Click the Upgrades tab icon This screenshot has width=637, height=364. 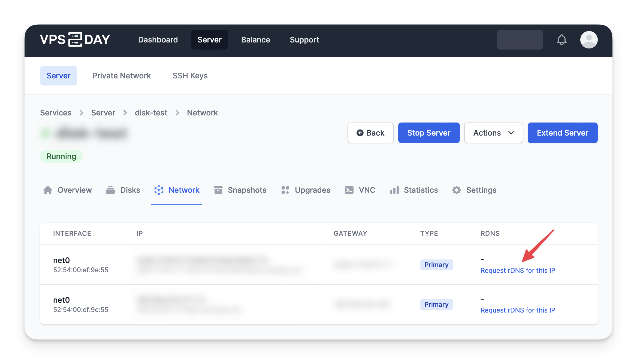point(285,190)
